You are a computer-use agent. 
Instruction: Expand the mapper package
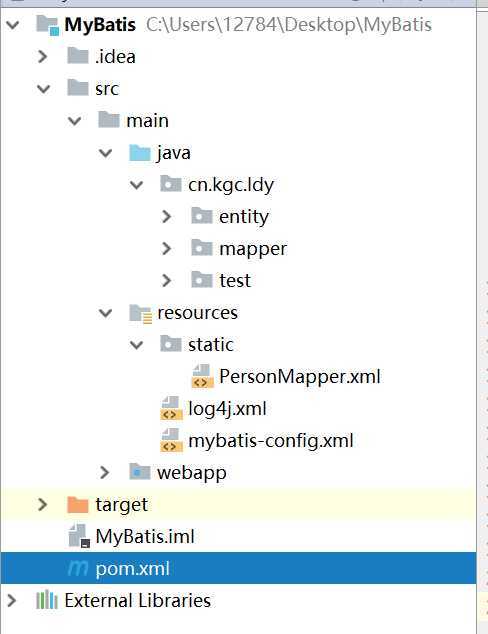tap(167, 248)
